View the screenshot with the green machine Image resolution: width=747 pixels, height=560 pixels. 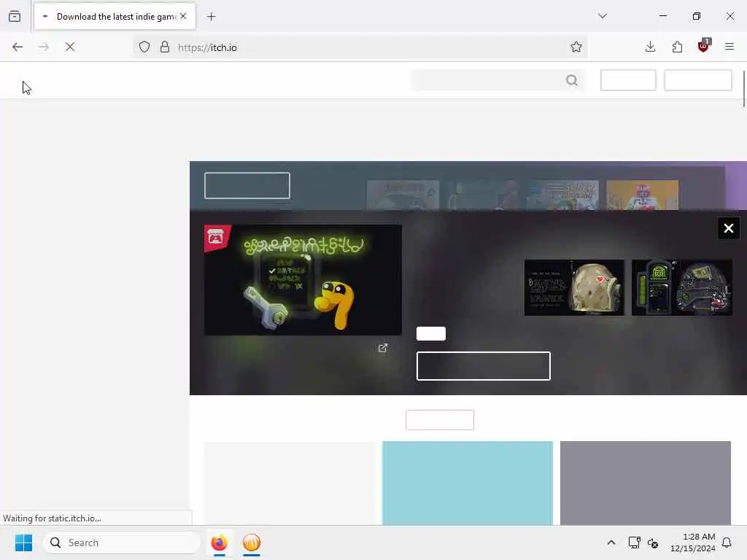(682, 287)
